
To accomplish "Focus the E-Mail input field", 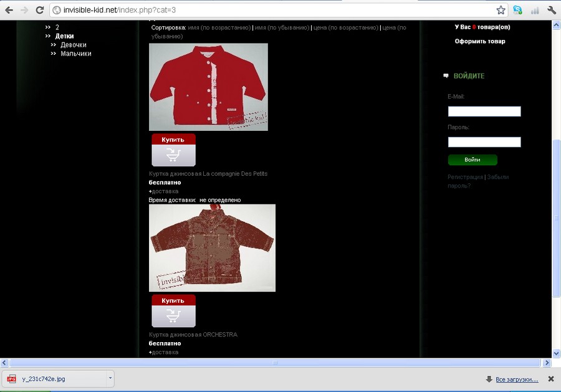I will 484,111.
